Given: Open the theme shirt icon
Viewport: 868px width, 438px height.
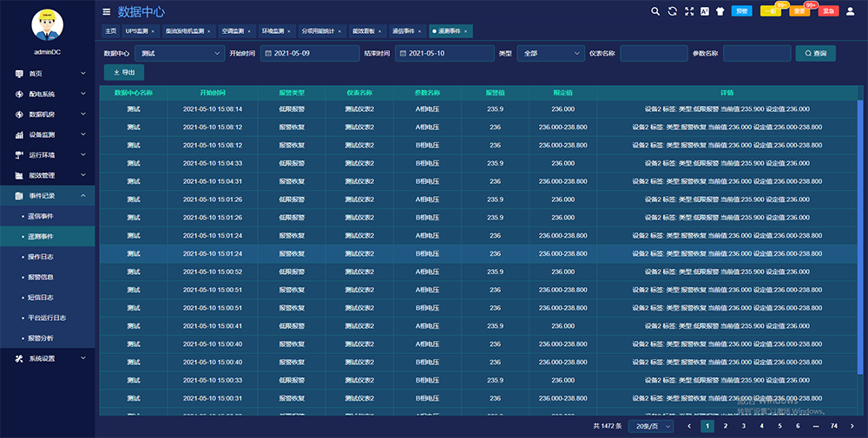Looking at the screenshot, I should pyautogui.click(x=720, y=11).
